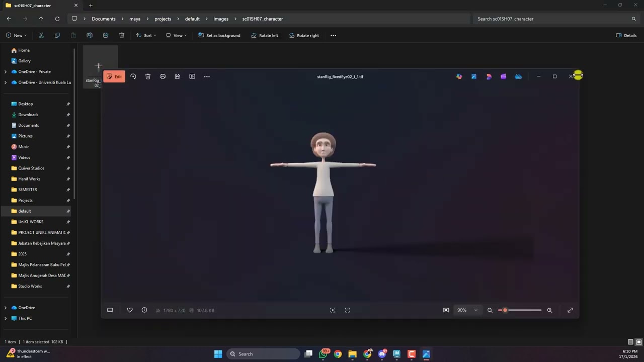Go back in File Explorer

tap(9, 19)
